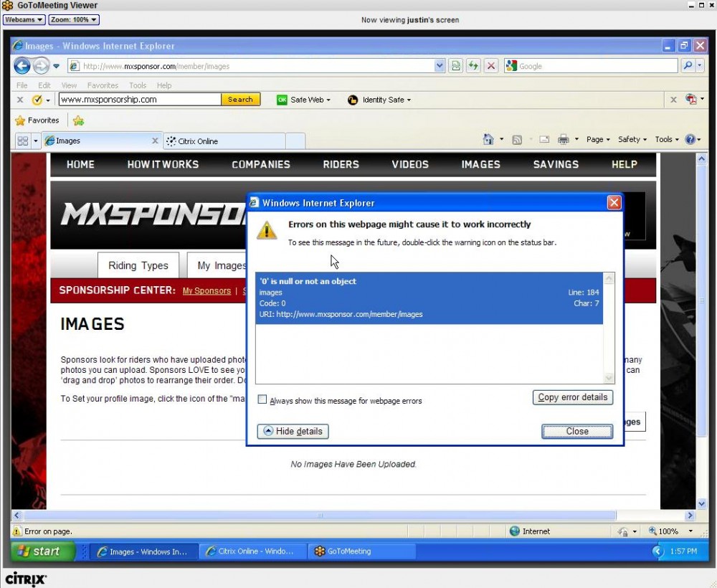Switch to Citrix Online taskbar window

pos(253,551)
